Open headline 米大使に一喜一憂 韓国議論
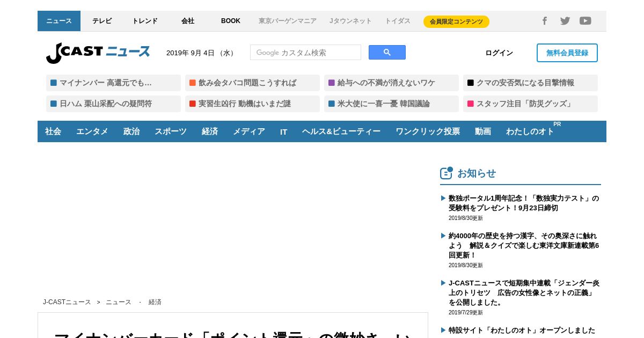 coord(391,104)
